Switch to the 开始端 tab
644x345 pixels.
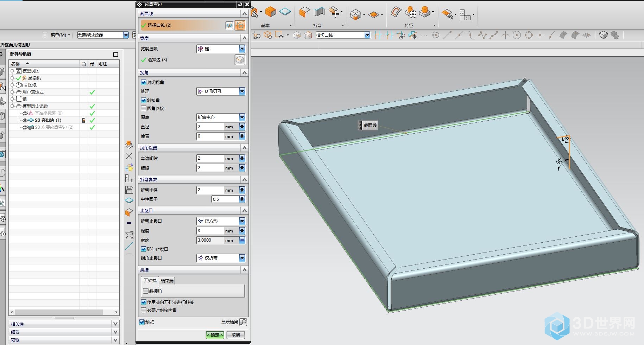(150, 281)
